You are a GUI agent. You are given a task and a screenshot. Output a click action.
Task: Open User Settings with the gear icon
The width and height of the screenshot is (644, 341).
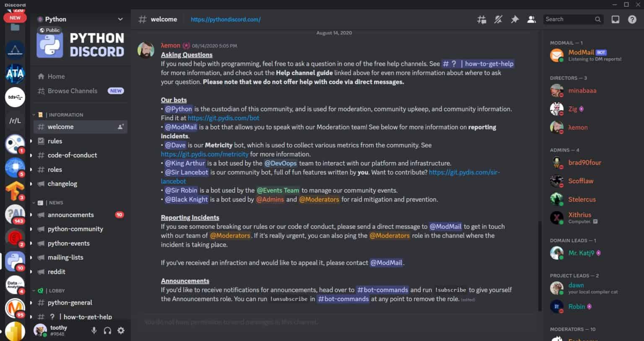(121, 331)
